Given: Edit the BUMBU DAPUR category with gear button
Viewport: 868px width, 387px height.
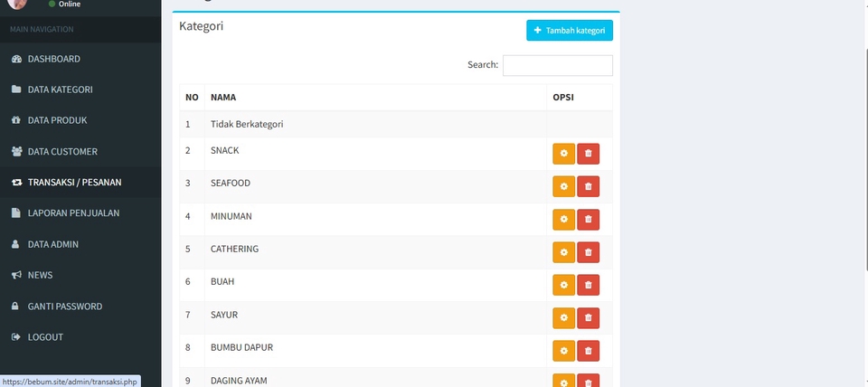Looking at the screenshot, I should pyautogui.click(x=563, y=351).
